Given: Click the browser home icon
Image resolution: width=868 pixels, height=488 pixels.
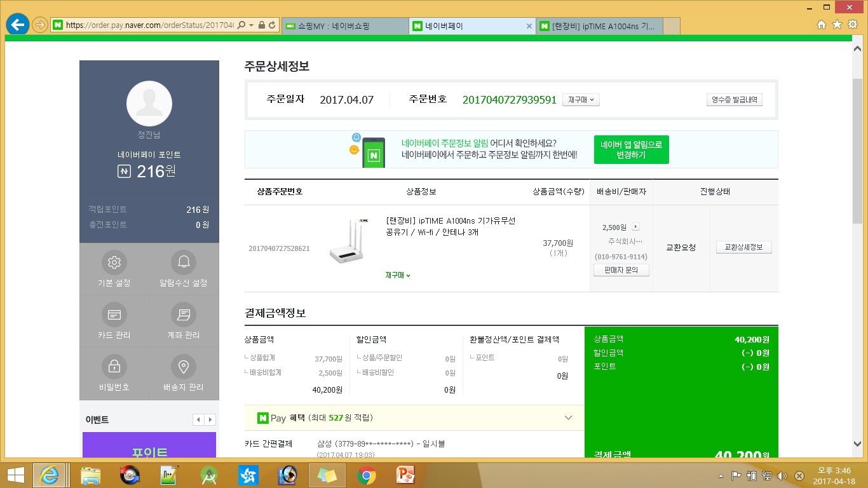Looking at the screenshot, I should (822, 24).
